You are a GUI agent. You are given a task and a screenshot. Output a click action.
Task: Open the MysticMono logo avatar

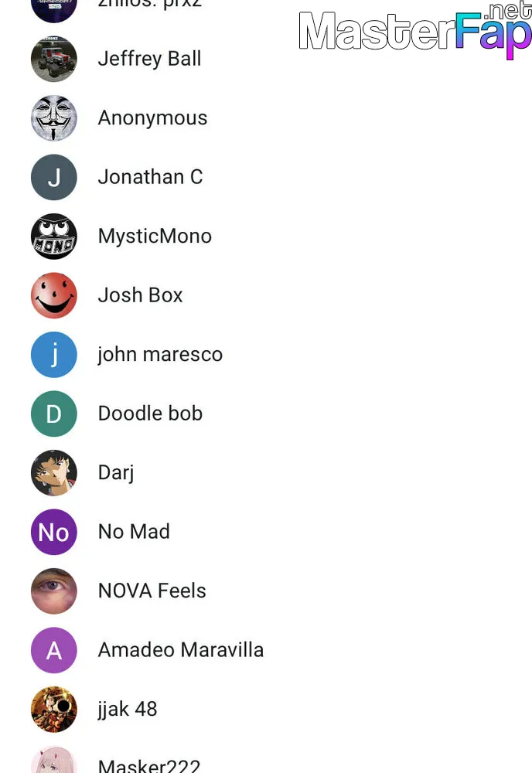click(x=54, y=236)
